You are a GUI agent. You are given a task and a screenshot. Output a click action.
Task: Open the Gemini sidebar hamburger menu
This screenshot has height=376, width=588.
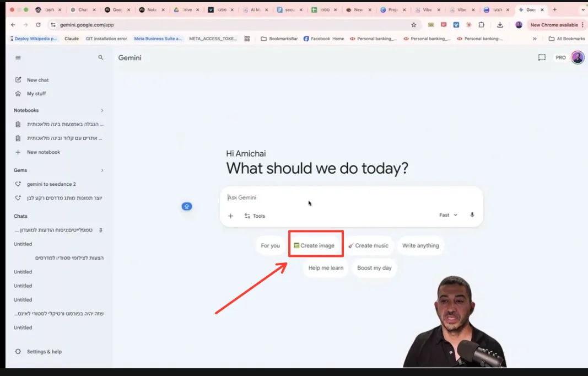click(x=18, y=57)
